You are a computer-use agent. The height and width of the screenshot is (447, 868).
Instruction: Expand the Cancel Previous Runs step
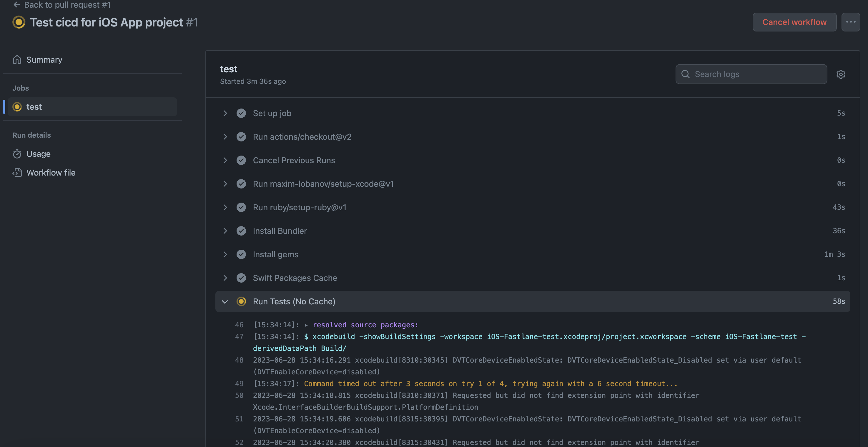(x=225, y=160)
